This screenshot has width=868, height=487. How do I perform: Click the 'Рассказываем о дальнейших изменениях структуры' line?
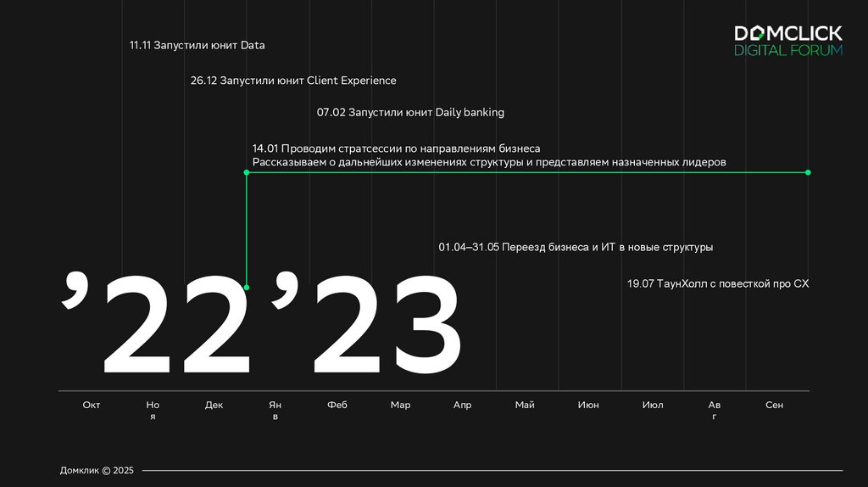(x=489, y=162)
